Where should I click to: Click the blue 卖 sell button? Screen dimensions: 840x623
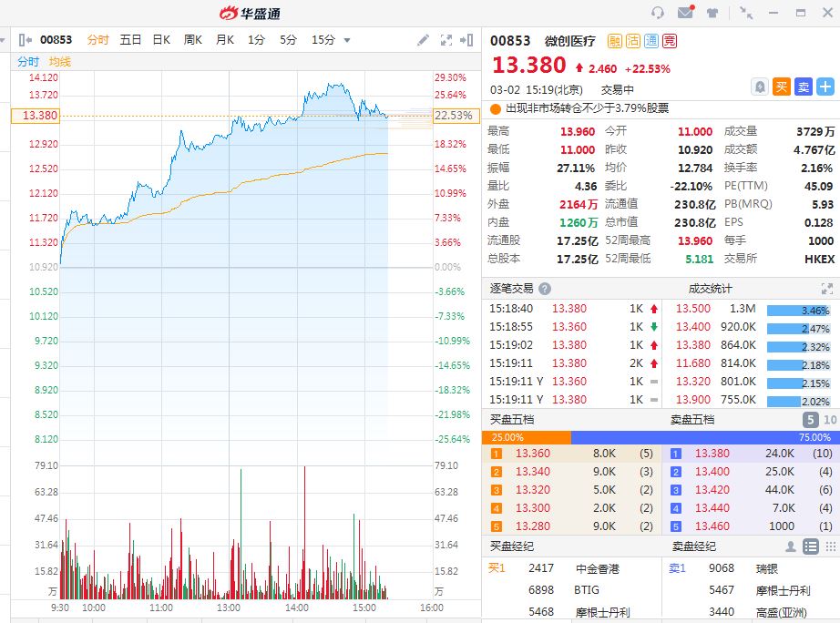coord(803,87)
